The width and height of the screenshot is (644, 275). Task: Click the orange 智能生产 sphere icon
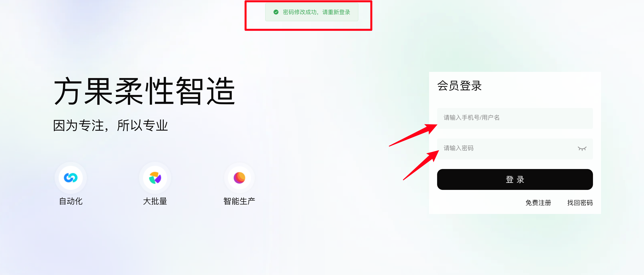coord(239,178)
